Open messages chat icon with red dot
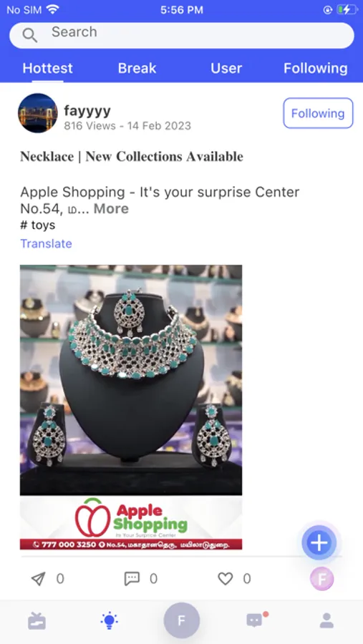This screenshot has height=644, width=363. (x=255, y=620)
